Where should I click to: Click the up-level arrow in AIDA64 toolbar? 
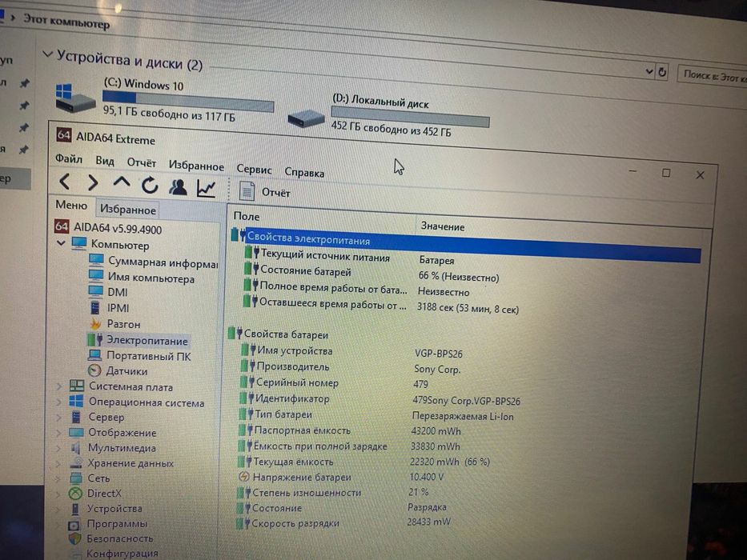(122, 183)
